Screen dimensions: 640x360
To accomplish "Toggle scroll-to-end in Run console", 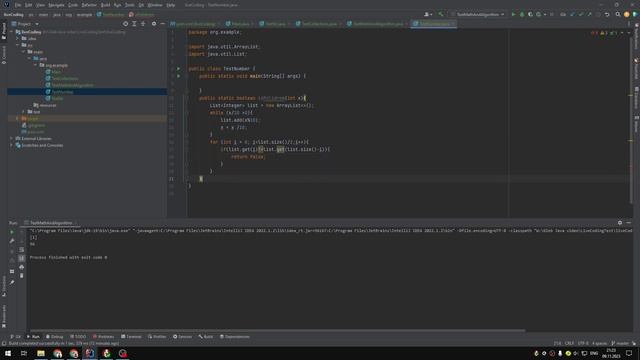I will (22, 258).
